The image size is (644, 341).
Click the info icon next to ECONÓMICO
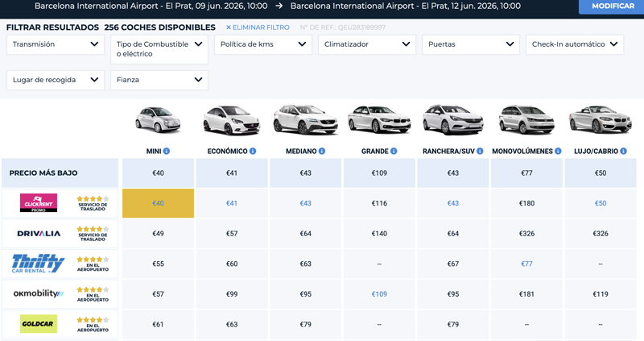click(x=253, y=151)
